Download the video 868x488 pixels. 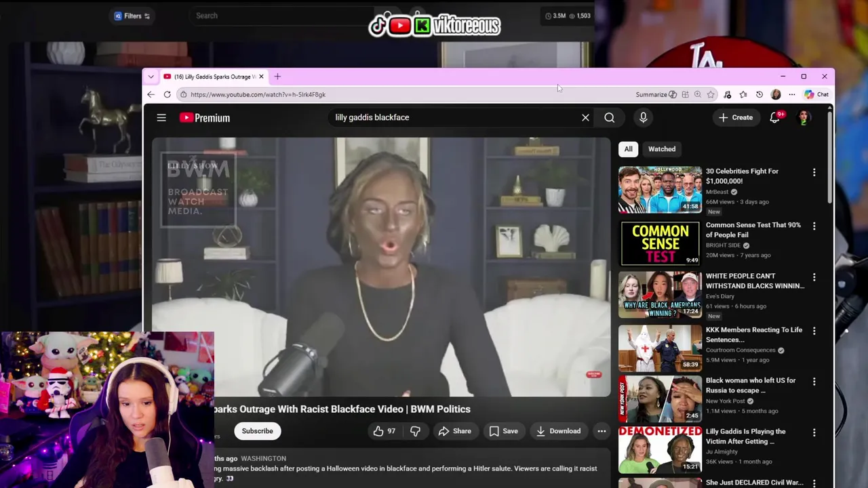pos(559,431)
